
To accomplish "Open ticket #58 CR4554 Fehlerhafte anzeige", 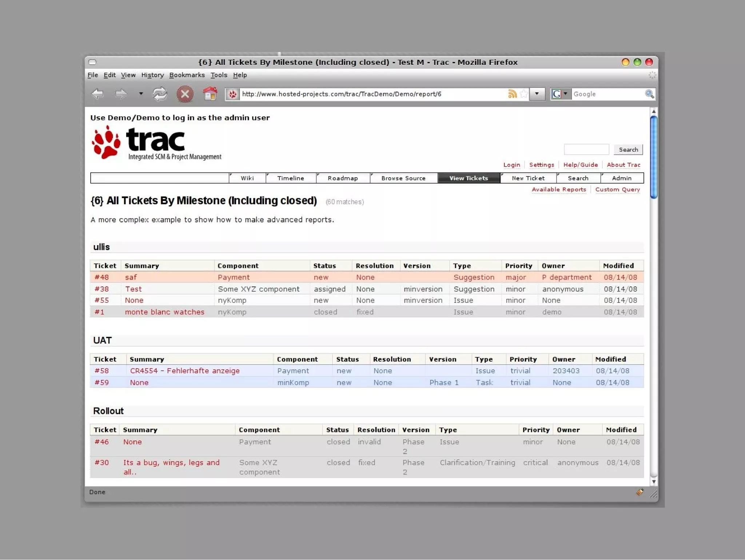I will (185, 371).
